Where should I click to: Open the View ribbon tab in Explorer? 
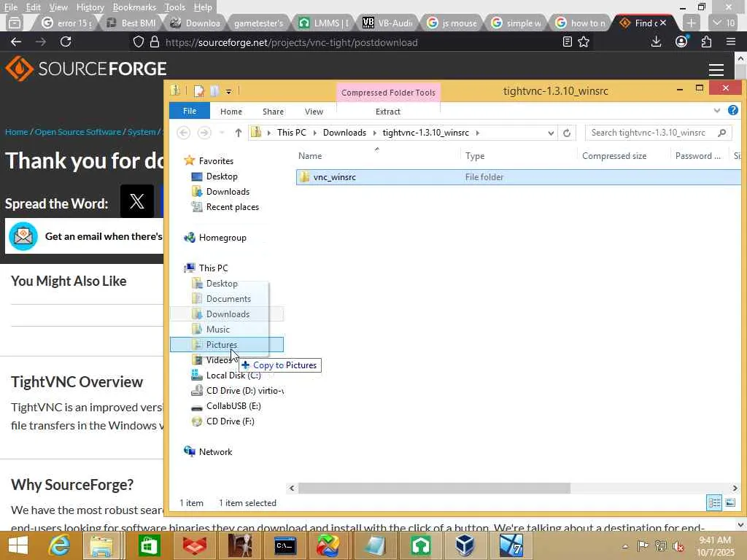click(314, 112)
